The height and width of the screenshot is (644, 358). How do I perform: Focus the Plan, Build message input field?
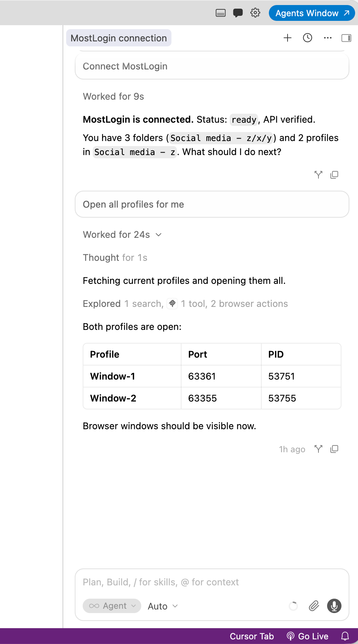pyautogui.click(x=212, y=582)
